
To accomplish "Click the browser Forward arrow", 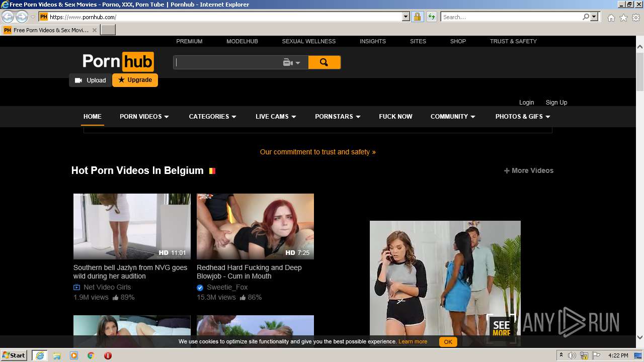I will (22, 17).
